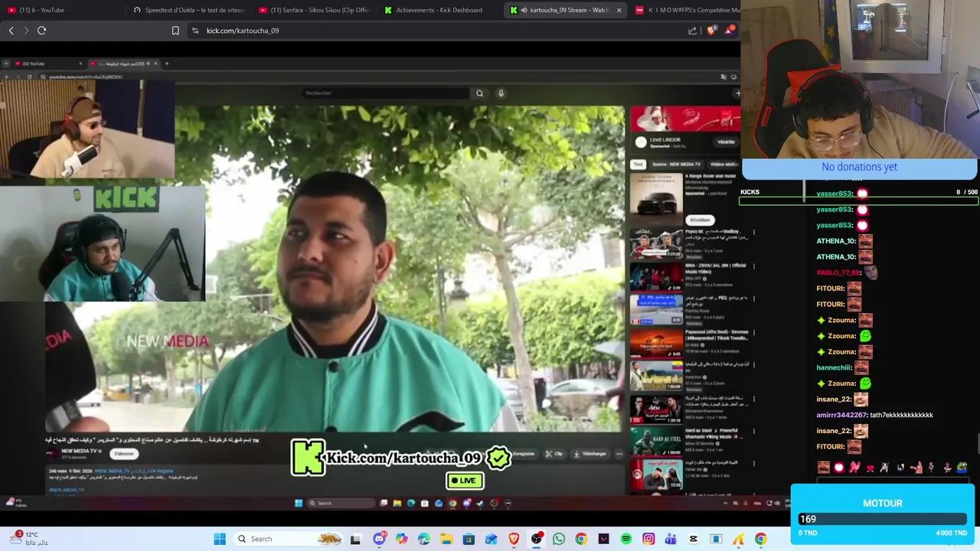Open Brave Shields lion icon
Screen dimensions: 980x551
712,31
